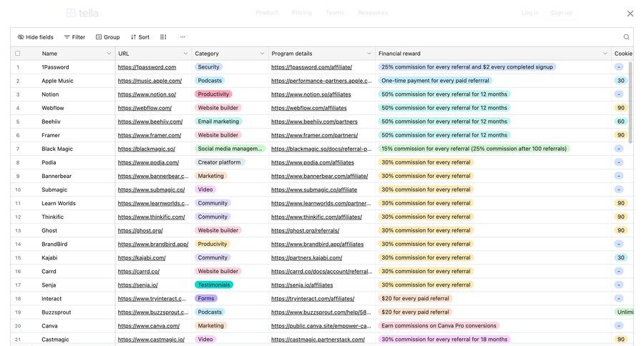Select the Interact name cell

tap(63, 298)
